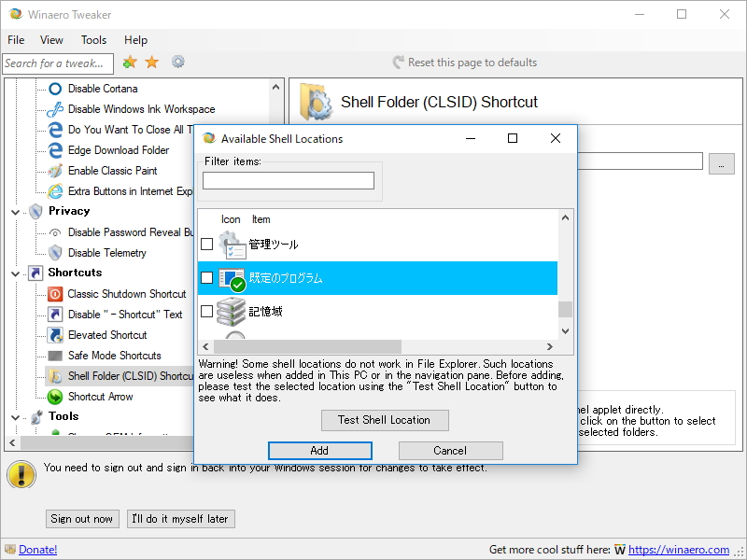Click the Tools category wrench icon

pyautogui.click(x=36, y=416)
